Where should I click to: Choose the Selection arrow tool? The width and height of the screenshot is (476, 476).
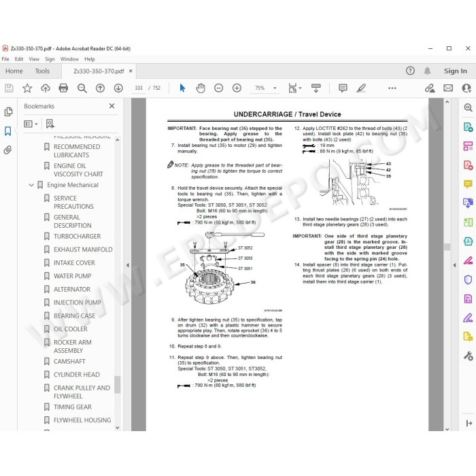(182, 88)
